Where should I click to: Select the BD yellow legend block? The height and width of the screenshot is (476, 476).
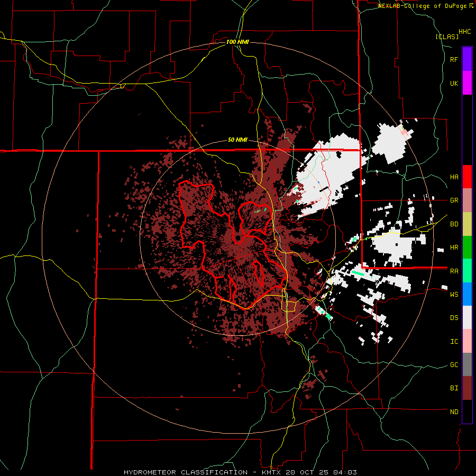coord(467,224)
